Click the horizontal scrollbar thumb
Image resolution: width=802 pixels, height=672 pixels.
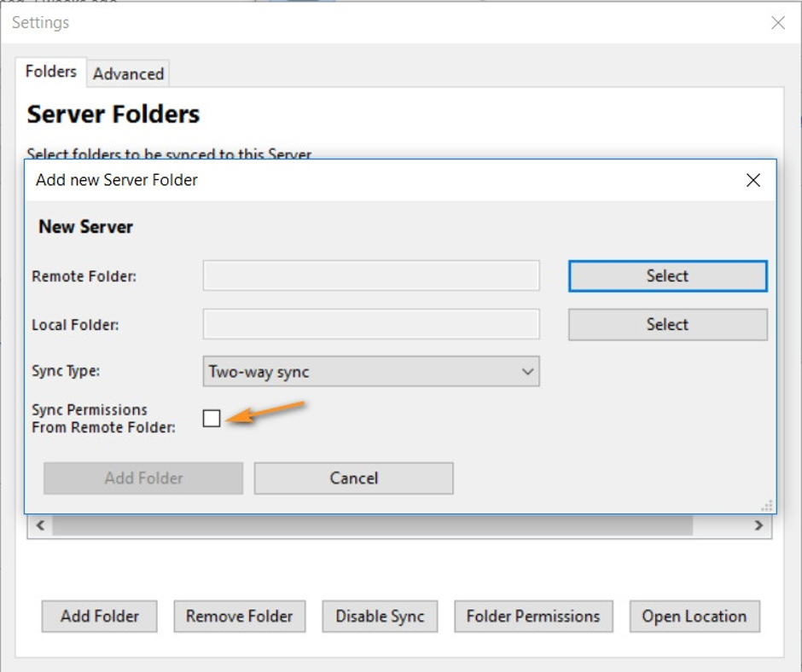pyautogui.click(x=372, y=525)
